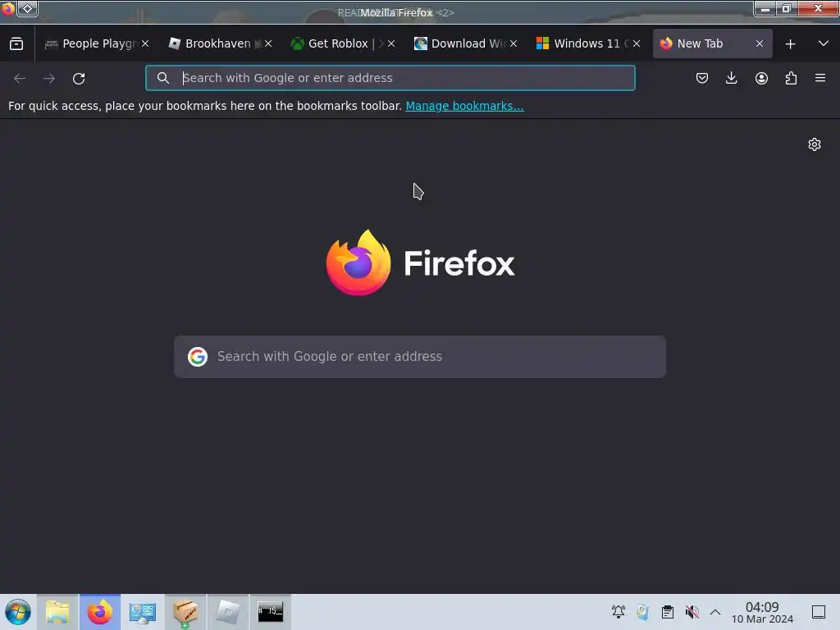
Task: Open the Firefox application menu
Action: [x=820, y=78]
